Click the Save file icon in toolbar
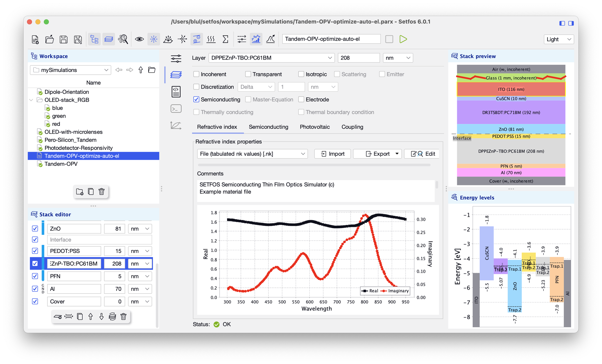Screen dimensions: 602x364 [x=64, y=39]
